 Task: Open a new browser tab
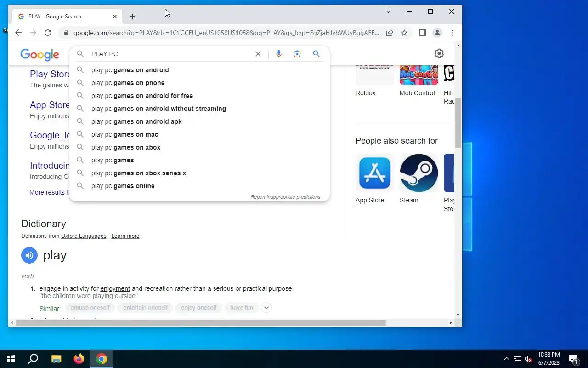(132, 17)
